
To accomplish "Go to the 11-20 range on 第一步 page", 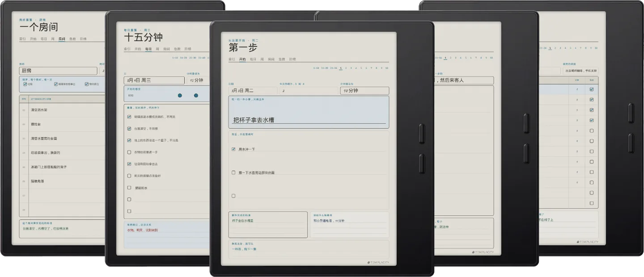I will pyautogui.click(x=325, y=68).
